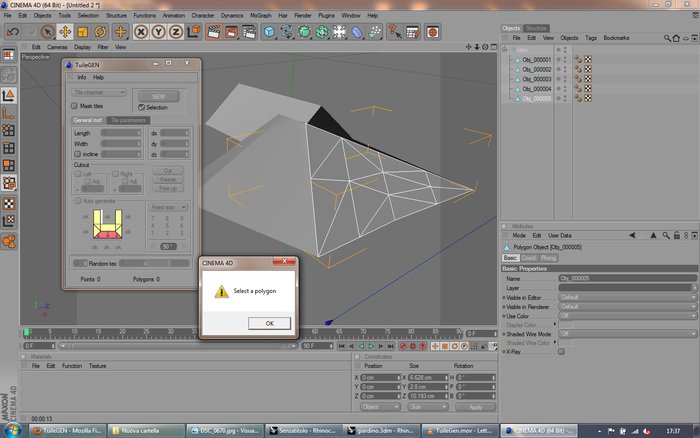Click the coordinate system icon
700x438 pixels.
coord(194,32)
